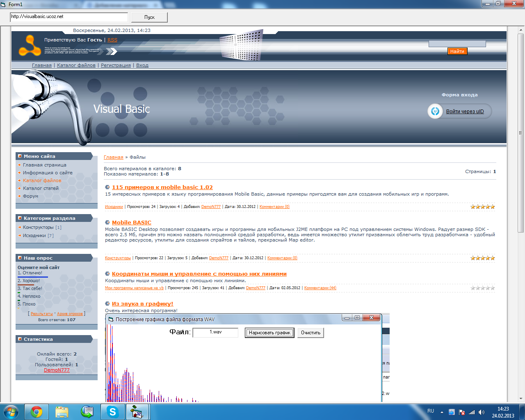Click the network signal tray icon
525x420 pixels.
tap(472, 412)
